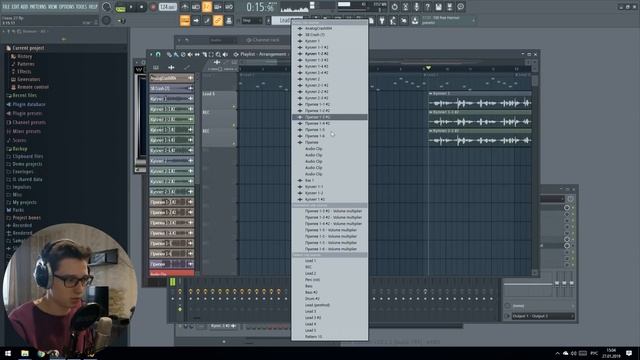
Task: Open the HELP menu
Action: click(93, 7)
